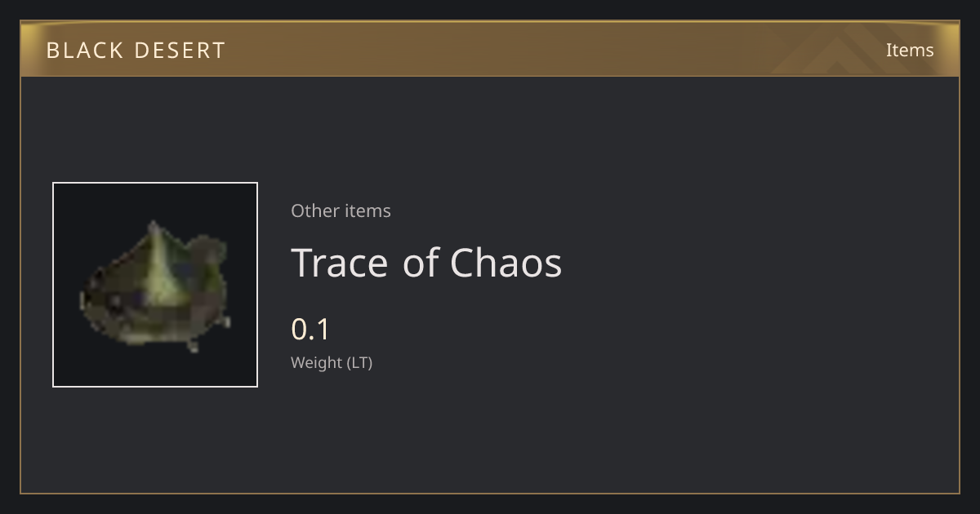Click the word Trace in the title

tap(340, 262)
